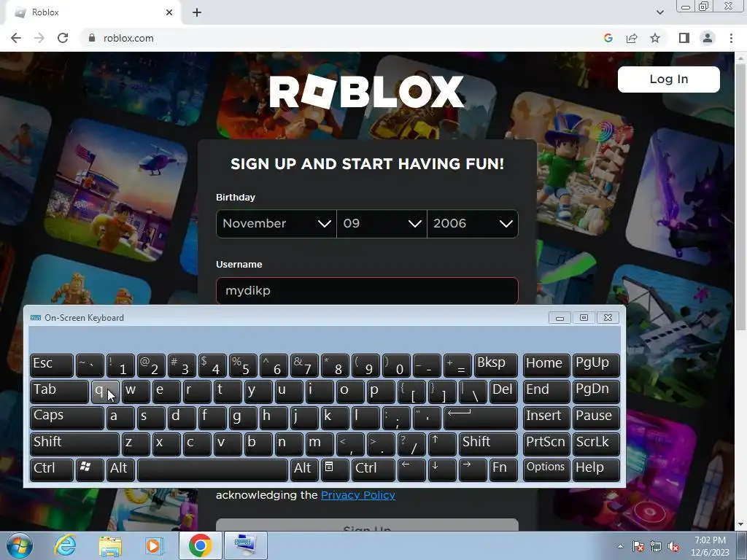
Task: Click the context menu key on keyboard
Action: coord(334,470)
